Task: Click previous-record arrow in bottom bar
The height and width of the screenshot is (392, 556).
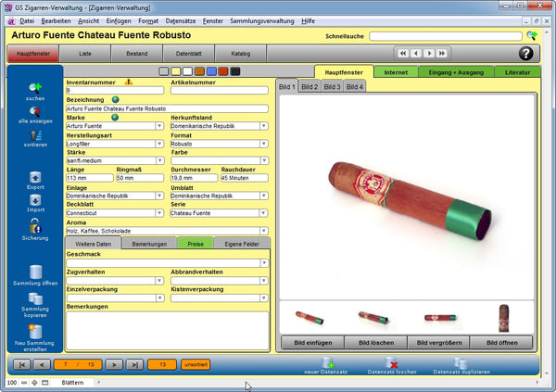Action: pos(42,364)
